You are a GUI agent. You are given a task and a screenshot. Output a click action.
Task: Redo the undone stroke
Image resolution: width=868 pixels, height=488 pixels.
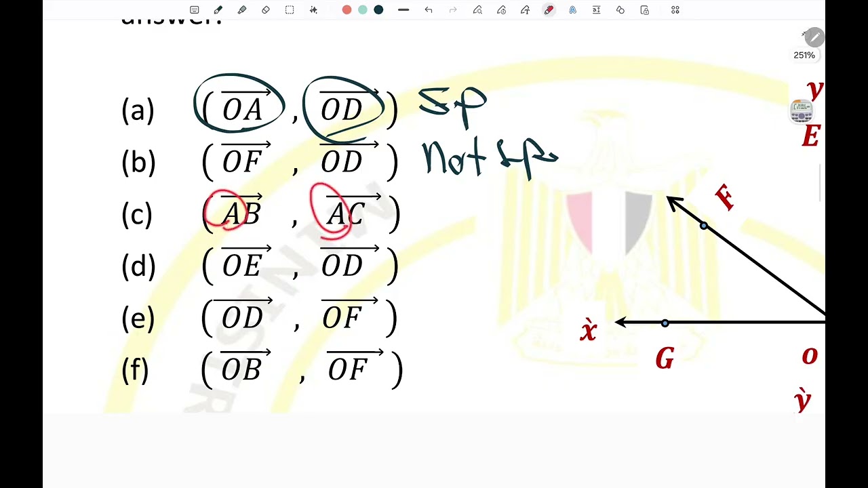click(453, 10)
